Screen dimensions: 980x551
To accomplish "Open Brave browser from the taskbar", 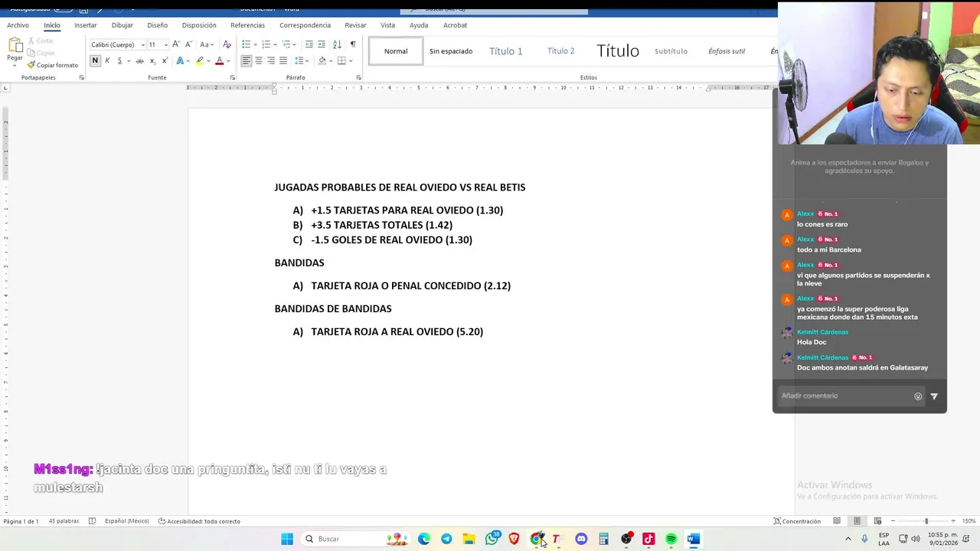I will pyautogui.click(x=514, y=539).
